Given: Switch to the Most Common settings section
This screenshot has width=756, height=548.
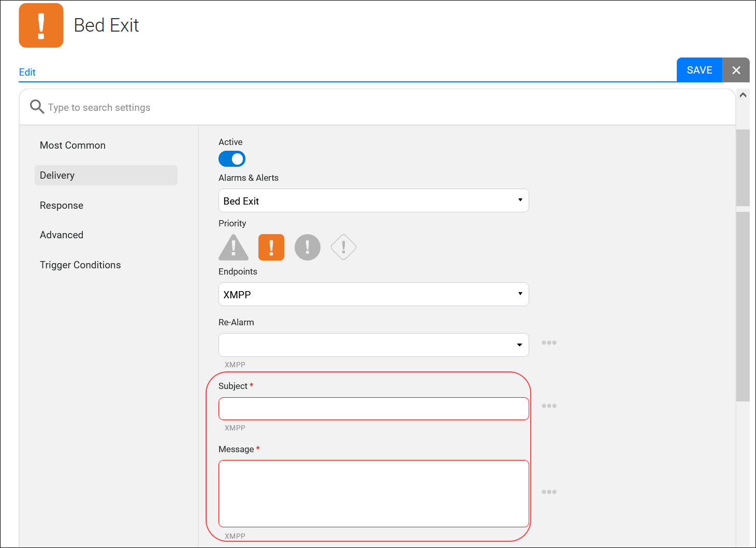Looking at the screenshot, I should point(72,146).
